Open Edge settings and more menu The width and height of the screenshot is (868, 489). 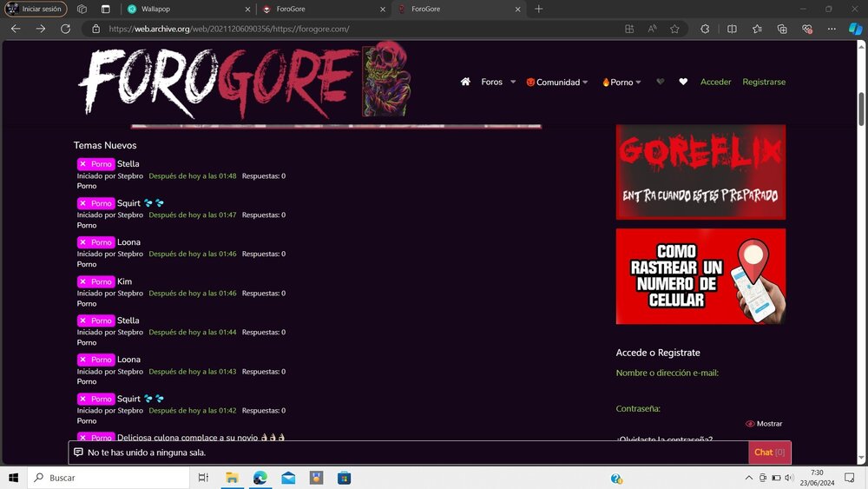click(x=832, y=29)
